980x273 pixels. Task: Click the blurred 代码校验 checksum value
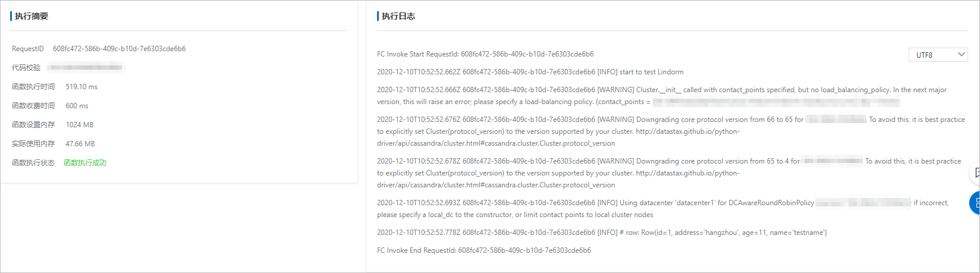click(x=86, y=68)
